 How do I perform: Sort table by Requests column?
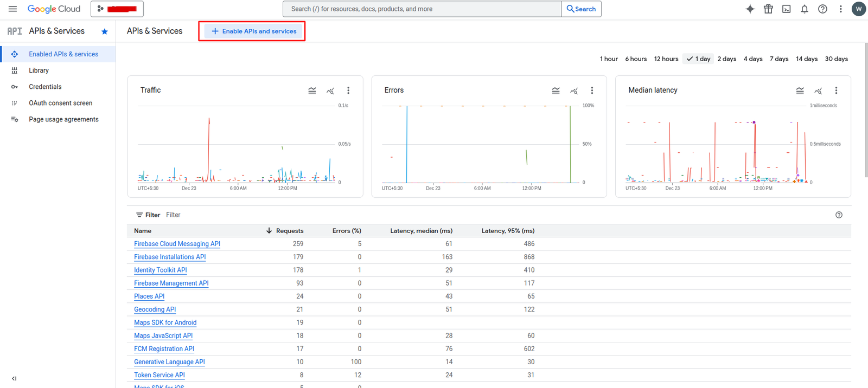289,231
